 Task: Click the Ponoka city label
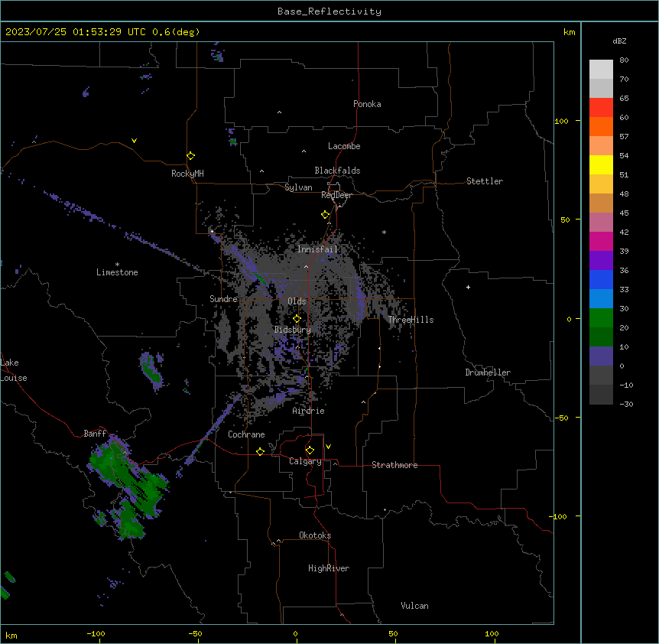tap(367, 104)
